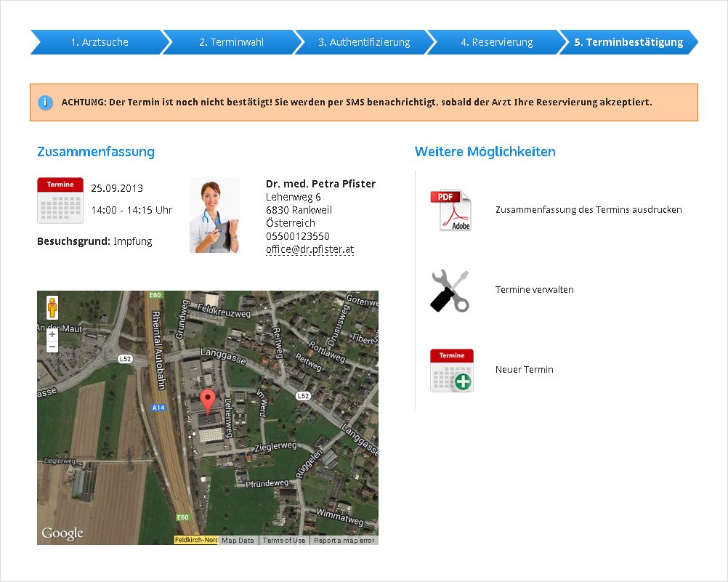Viewport: 728px width, 582px height.
Task: Click the PDF Adobe icon
Action: [450, 210]
